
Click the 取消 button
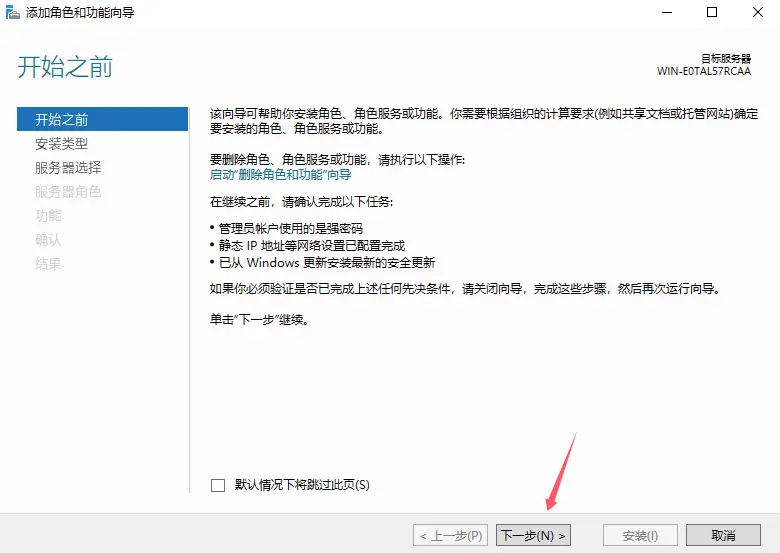point(723,536)
